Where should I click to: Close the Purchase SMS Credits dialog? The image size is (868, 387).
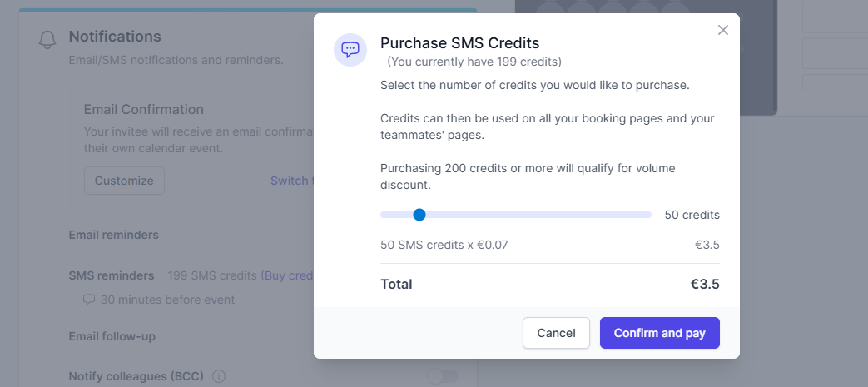click(x=722, y=30)
